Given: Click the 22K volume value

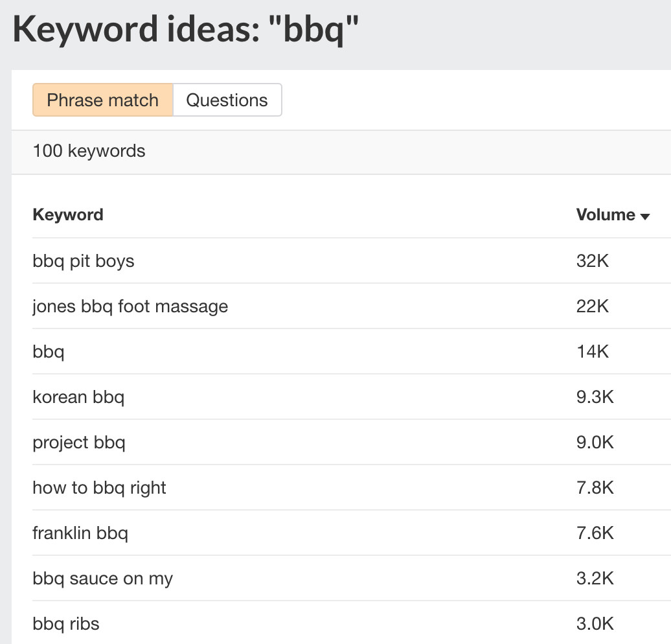Looking at the screenshot, I should [592, 306].
